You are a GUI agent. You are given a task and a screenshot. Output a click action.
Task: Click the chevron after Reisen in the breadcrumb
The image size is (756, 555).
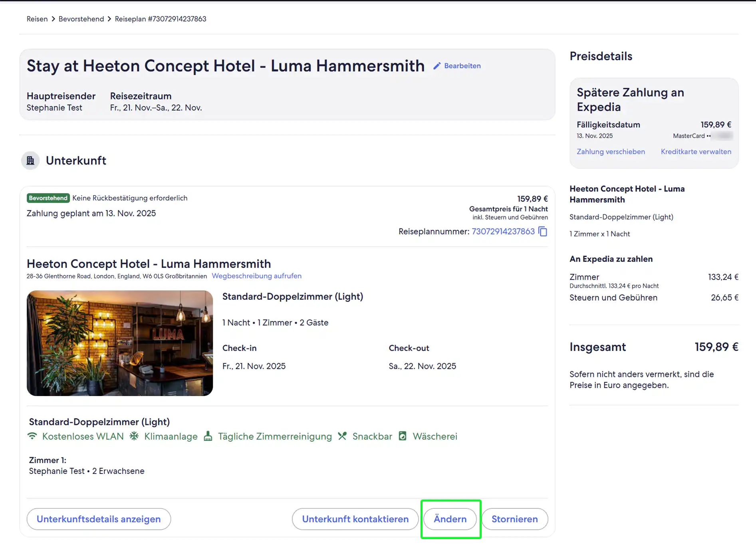click(x=53, y=19)
